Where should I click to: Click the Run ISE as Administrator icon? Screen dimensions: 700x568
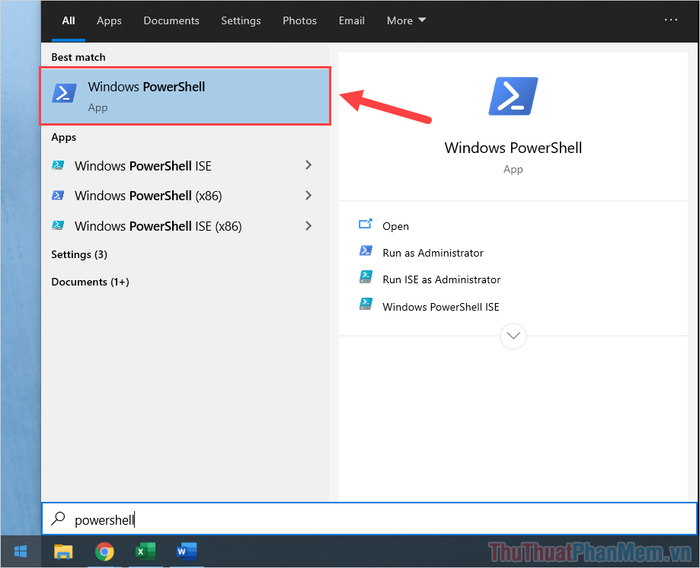[366, 277]
